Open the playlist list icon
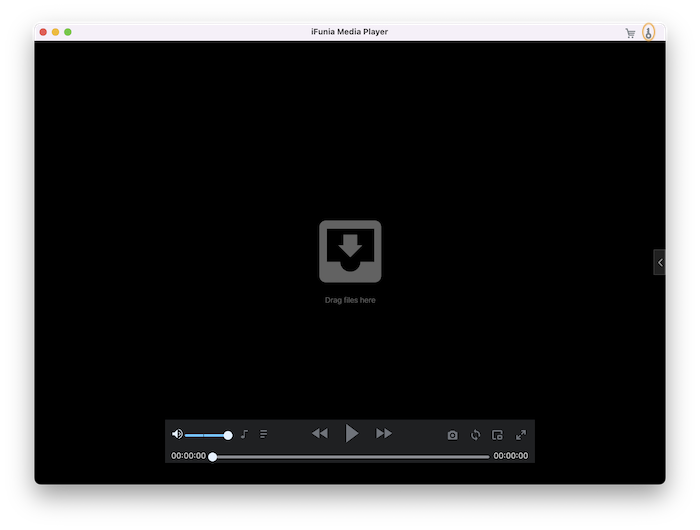Viewport: 700px width, 530px height. (x=264, y=434)
